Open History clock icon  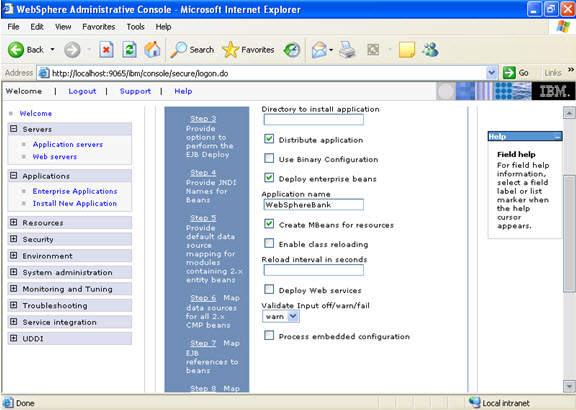point(292,50)
